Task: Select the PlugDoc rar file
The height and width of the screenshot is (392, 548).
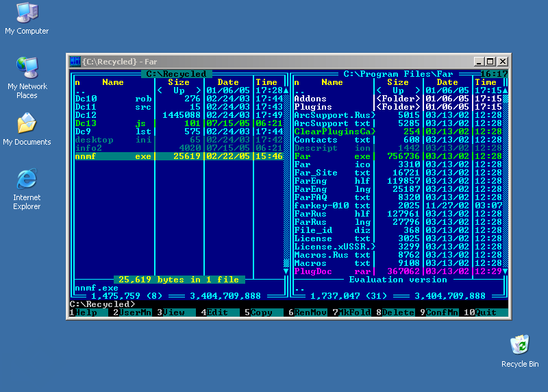Action: (398, 271)
